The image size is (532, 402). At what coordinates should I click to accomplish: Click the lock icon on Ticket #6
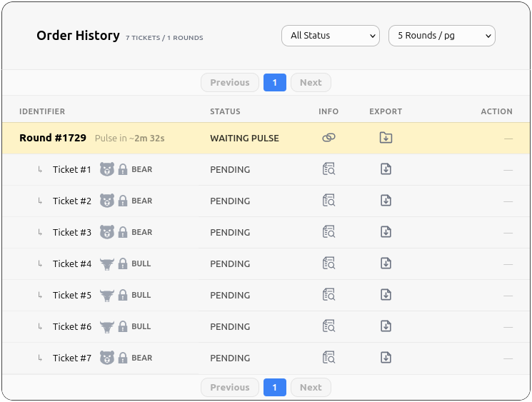[123, 326]
